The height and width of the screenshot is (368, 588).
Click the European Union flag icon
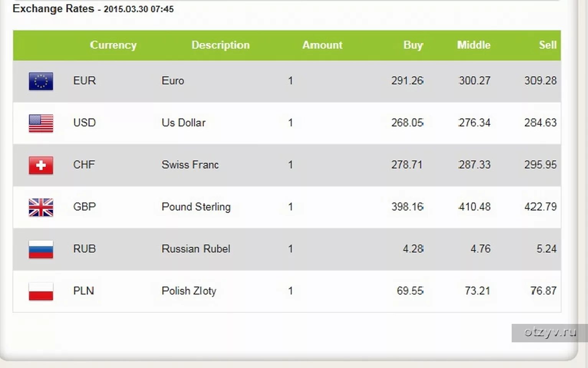pos(41,81)
